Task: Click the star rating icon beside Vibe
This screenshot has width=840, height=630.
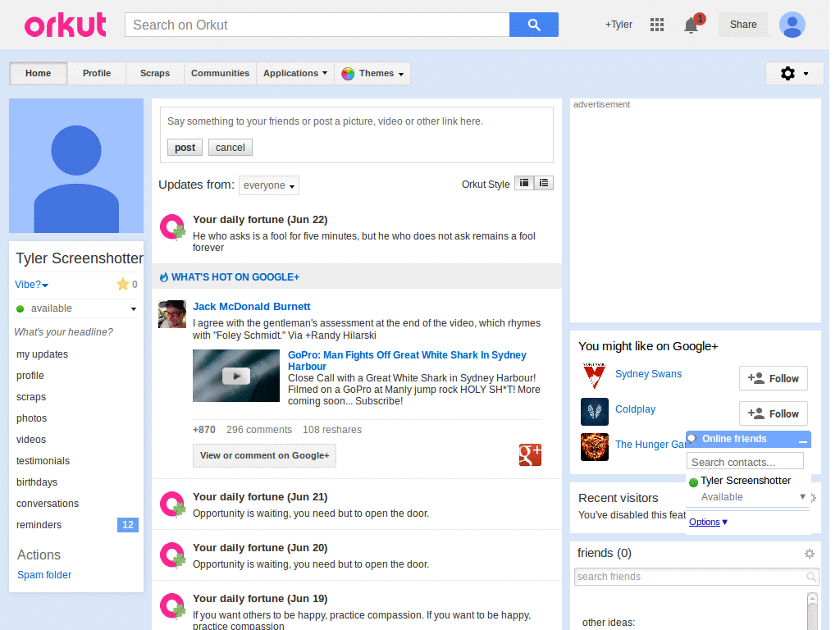Action: pos(123,285)
